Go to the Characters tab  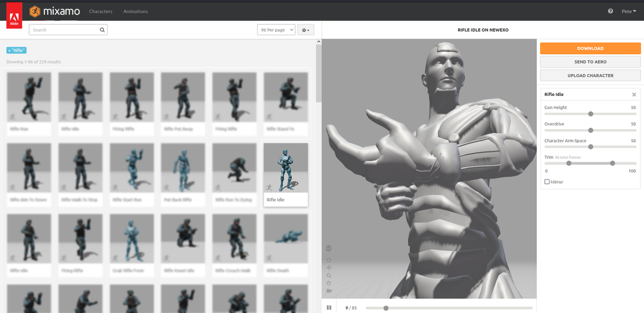(101, 11)
